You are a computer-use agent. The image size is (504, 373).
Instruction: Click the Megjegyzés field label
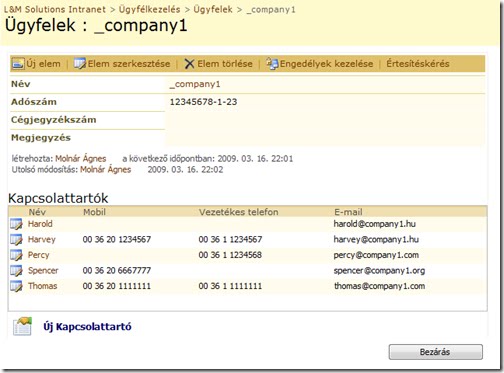click(x=41, y=138)
